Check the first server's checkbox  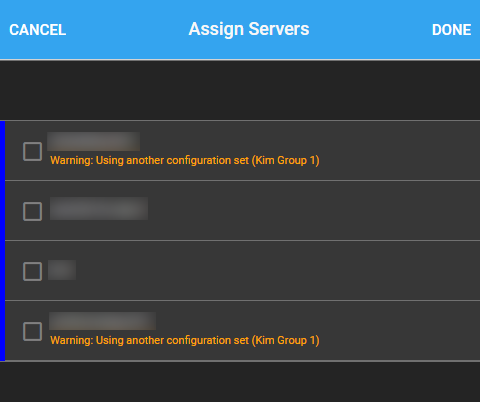(x=32, y=152)
